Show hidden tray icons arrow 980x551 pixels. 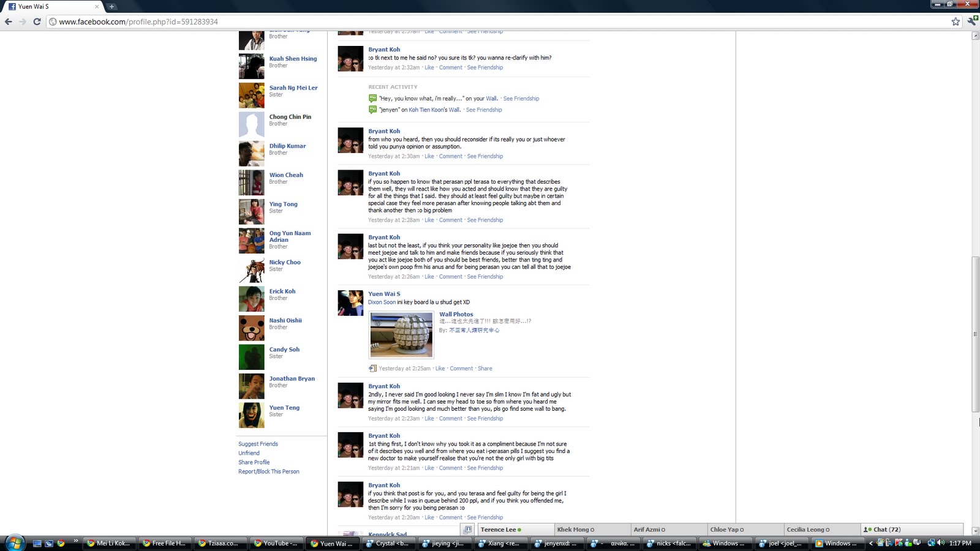coord(871,543)
